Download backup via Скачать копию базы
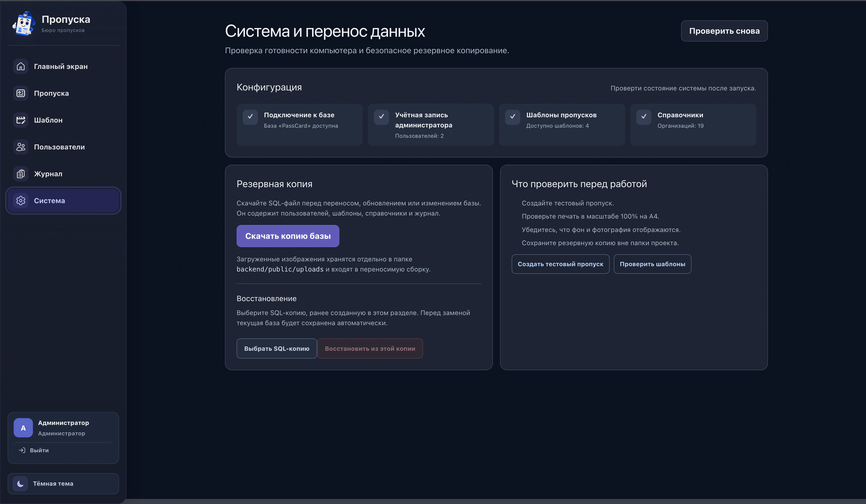Screen dimensions: 866x504 [x=288, y=236]
